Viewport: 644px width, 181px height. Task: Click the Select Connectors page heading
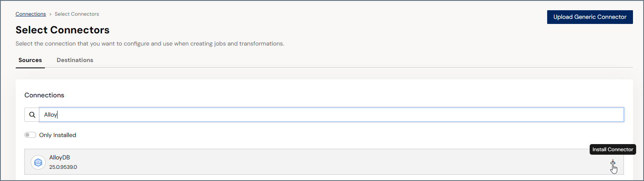63,30
